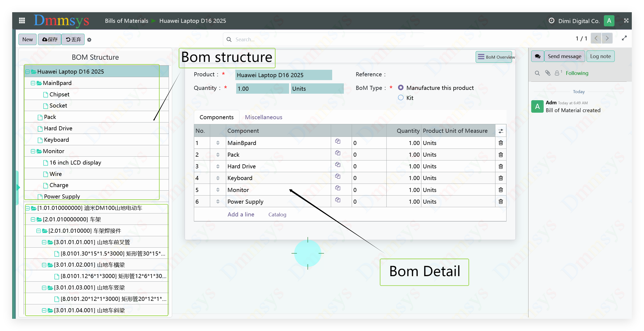Click copy icon in Power Supply row
The height and width of the screenshot is (331, 644).
pos(338,200)
